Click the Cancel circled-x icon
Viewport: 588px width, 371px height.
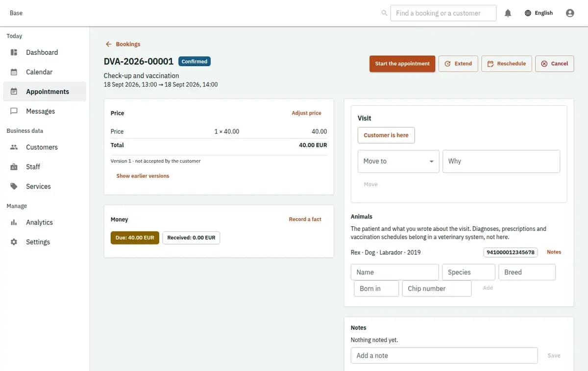(x=544, y=64)
